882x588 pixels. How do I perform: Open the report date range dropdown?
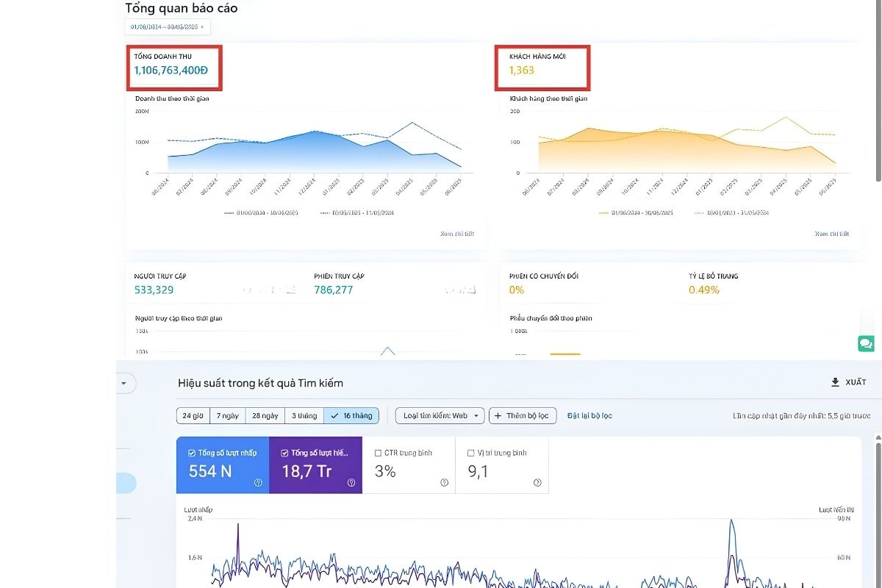(168, 26)
